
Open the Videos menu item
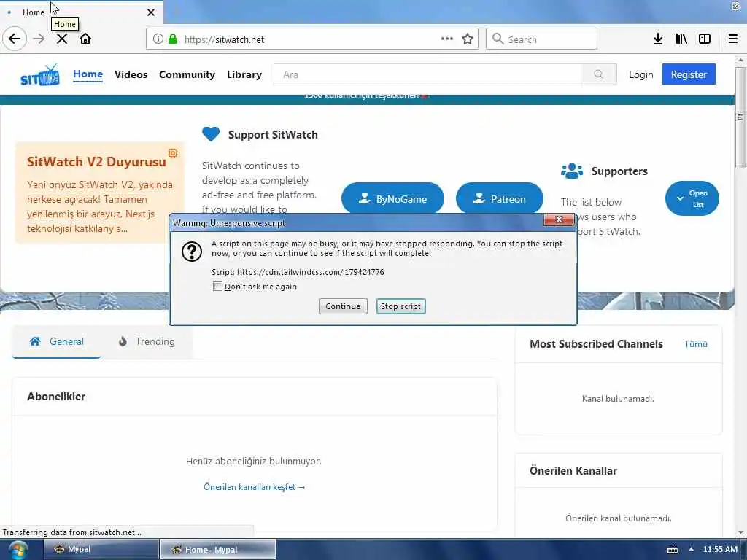131,75
